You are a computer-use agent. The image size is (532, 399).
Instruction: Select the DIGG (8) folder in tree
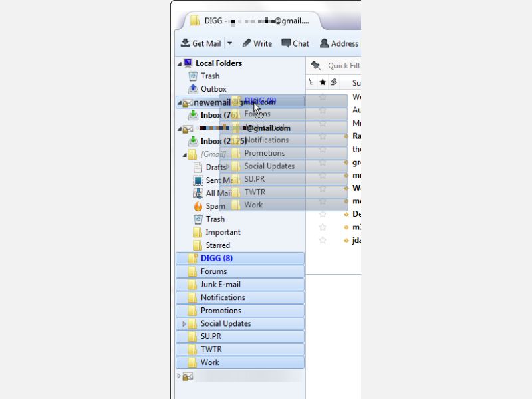tap(240, 258)
